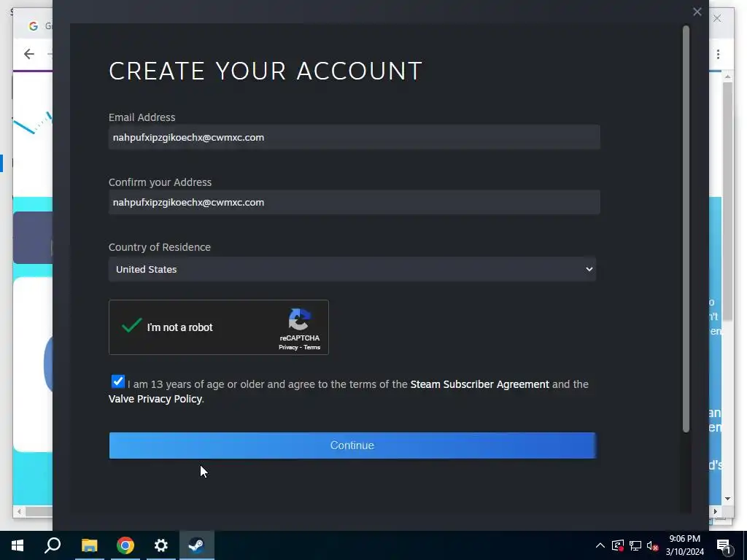Click the dialog's vertical scrollbar

point(686,228)
